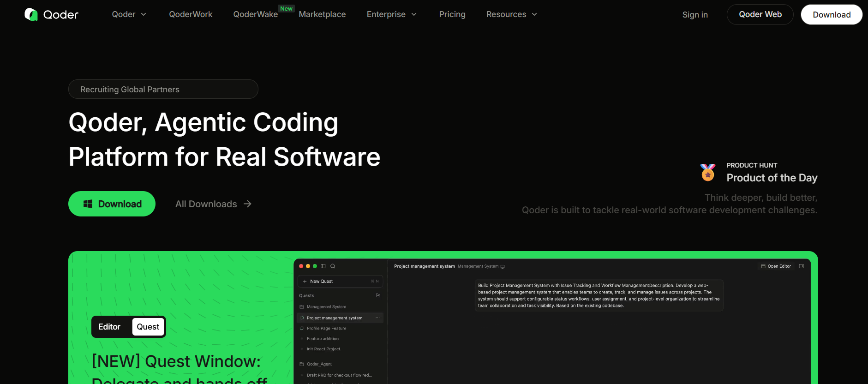Click the red close dot in app preview
This screenshot has width=868, height=384.
tap(301, 266)
